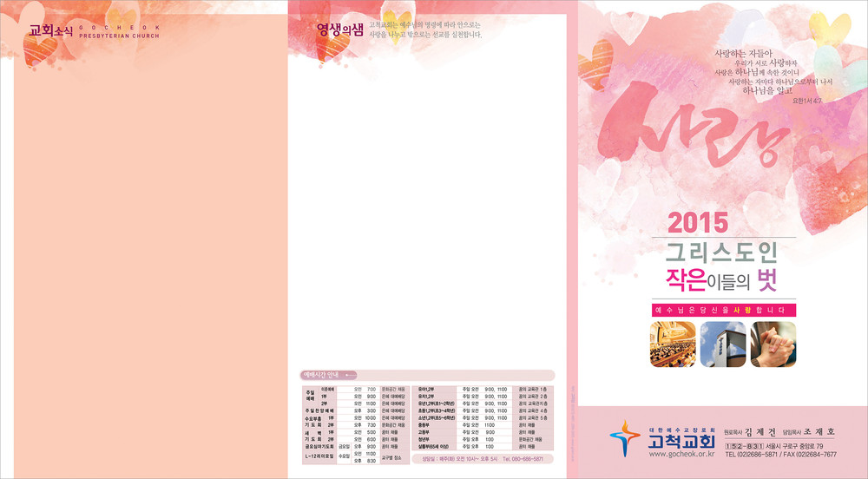Viewport: 868px width, 479px height.
Task: Click the 청년부 row in the schedule table
Action: coord(425,439)
